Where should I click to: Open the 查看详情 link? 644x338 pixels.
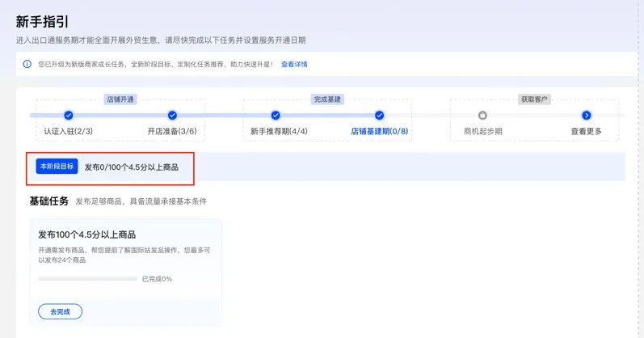pyautogui.click(x=294, y=64)
